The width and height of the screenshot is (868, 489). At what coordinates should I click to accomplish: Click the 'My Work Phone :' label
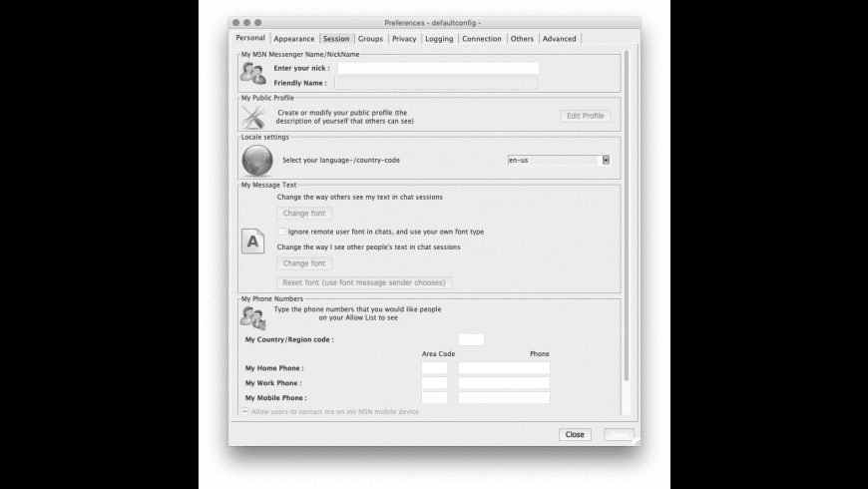pos(273,383)
